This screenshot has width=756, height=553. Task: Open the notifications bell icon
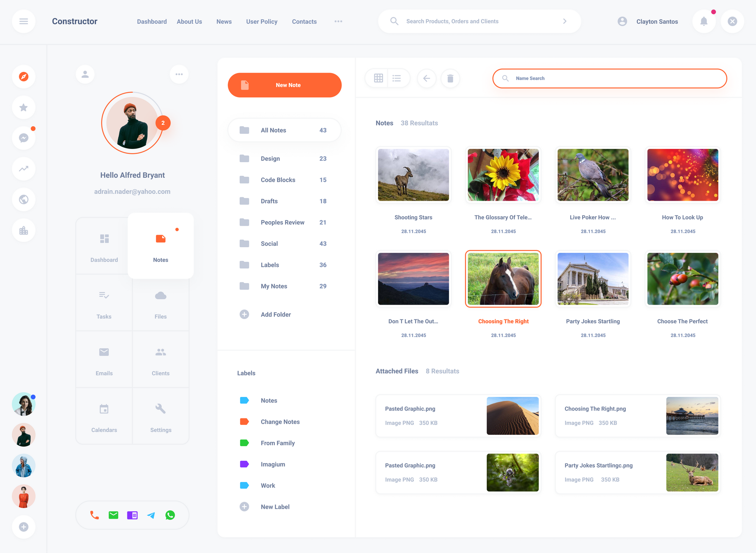pyautogui.click(x=704, y=21)
